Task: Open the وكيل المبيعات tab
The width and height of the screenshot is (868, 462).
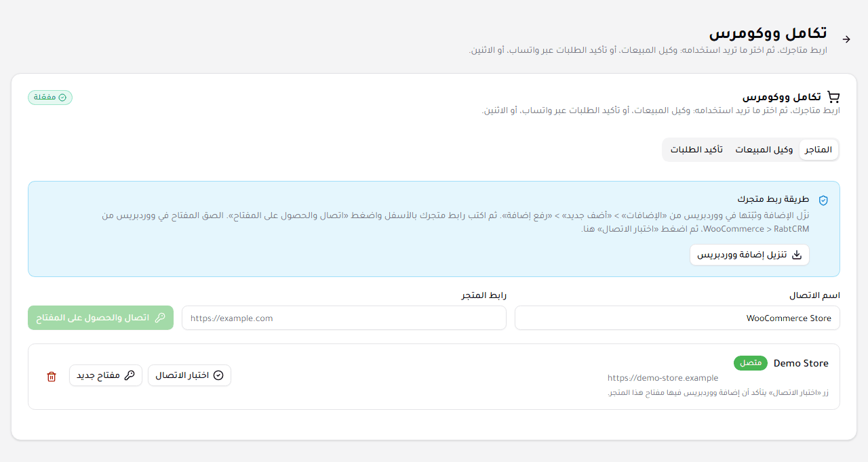Action: pyautogui.click(x=764, y=150)
